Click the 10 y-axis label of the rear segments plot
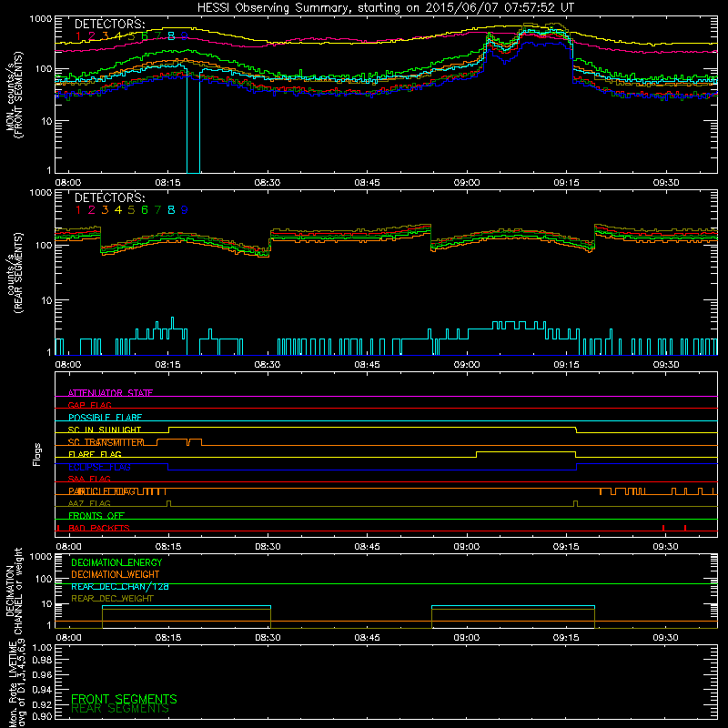The image size is (728, 728). coord(46,300)
